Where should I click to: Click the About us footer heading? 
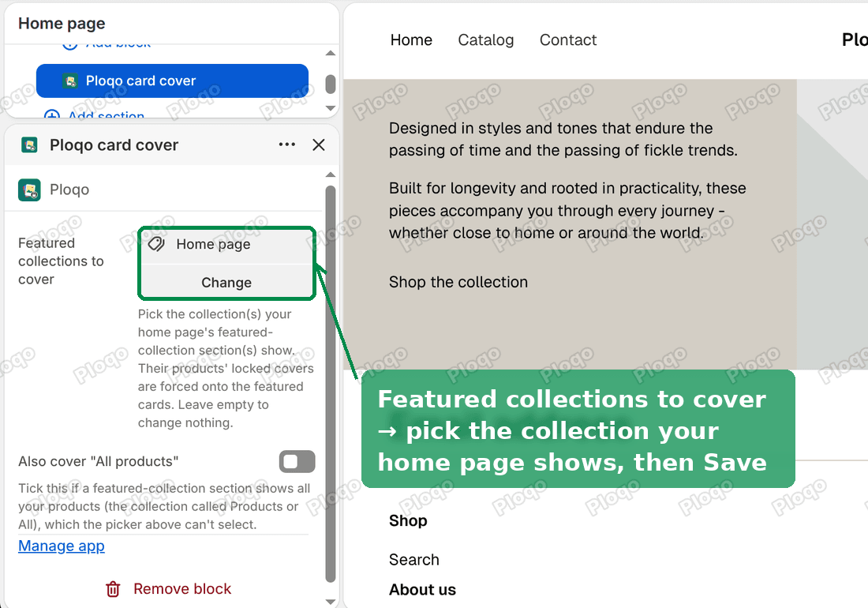(x=422, y=590)
